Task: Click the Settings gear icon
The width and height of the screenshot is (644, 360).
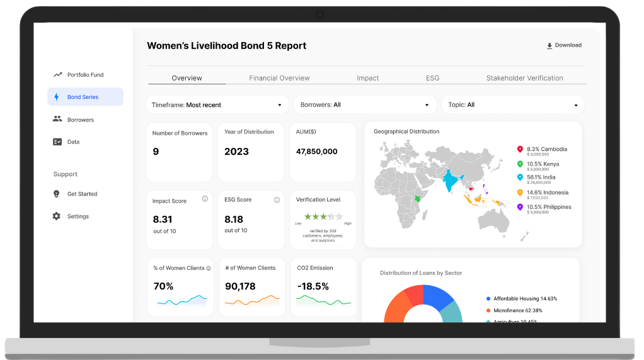Action: point(57,216)
